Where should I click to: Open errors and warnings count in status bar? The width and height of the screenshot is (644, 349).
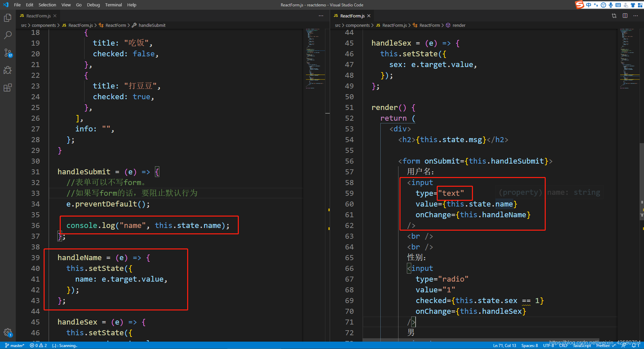click(38, 345)
